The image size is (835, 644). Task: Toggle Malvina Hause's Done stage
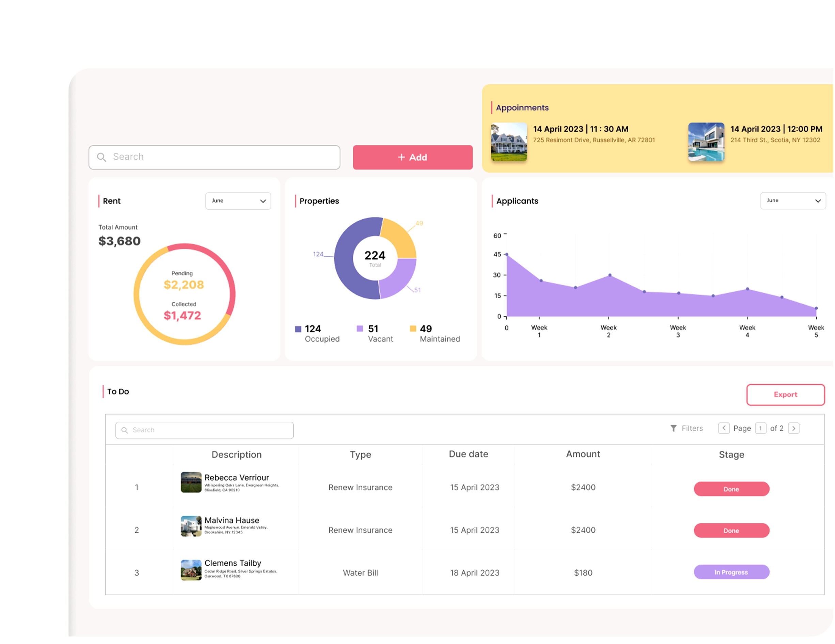point(731,531)
